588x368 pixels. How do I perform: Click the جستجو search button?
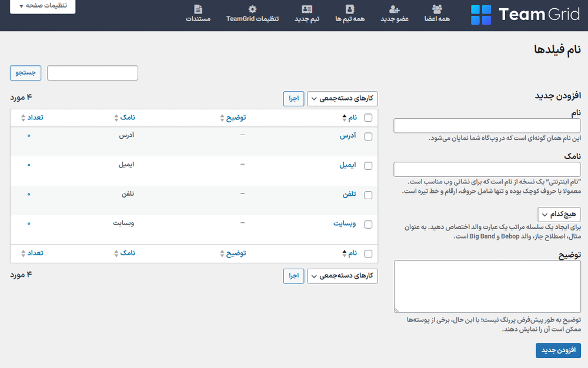pos(25,73)
